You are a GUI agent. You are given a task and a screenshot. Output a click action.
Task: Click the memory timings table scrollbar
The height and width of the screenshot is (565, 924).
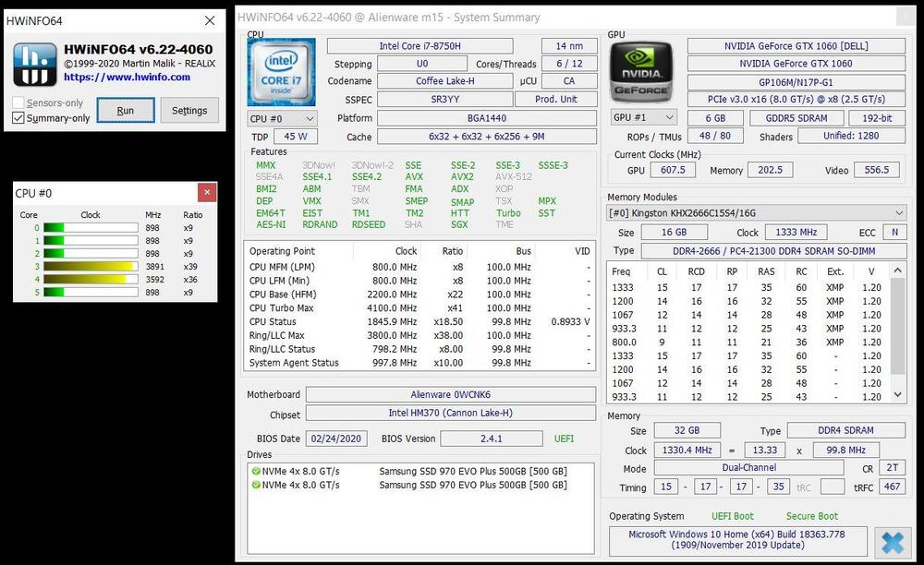pos(899,332)
